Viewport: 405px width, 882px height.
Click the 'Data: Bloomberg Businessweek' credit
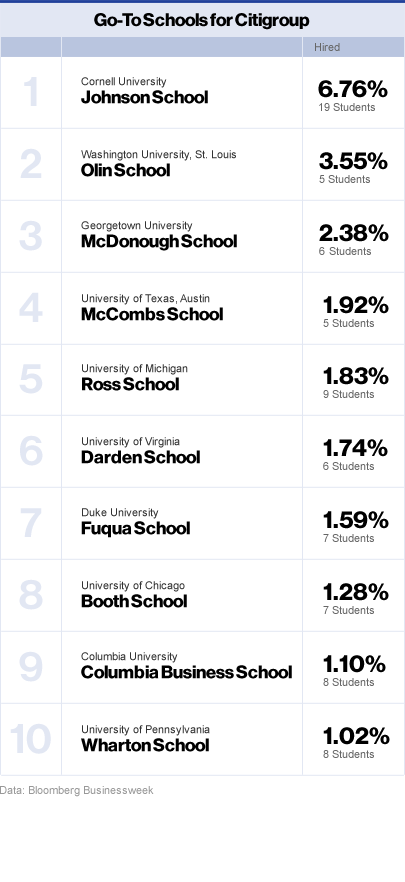pos(76,790)
